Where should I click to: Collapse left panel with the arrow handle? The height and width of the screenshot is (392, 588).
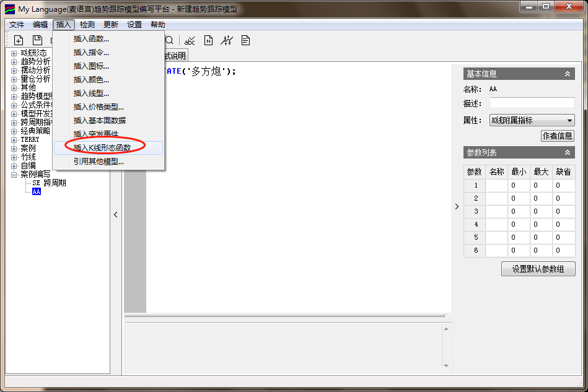tap(116, 215)
